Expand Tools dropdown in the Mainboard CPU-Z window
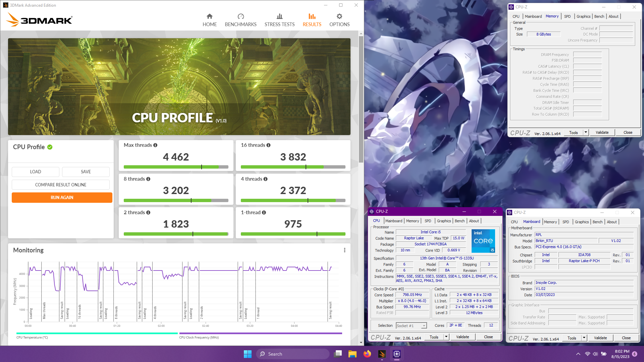The height and width of the screenshot is (362, 644). 584,338
